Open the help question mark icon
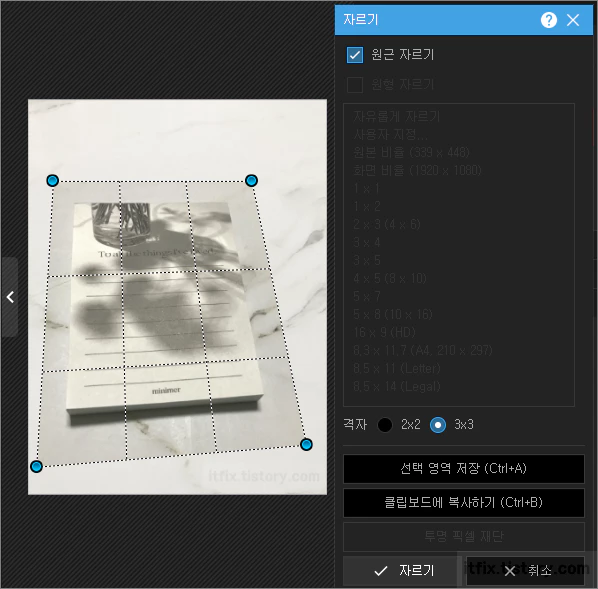This screenshot has height=589, width=598. (x=548, y=20)
